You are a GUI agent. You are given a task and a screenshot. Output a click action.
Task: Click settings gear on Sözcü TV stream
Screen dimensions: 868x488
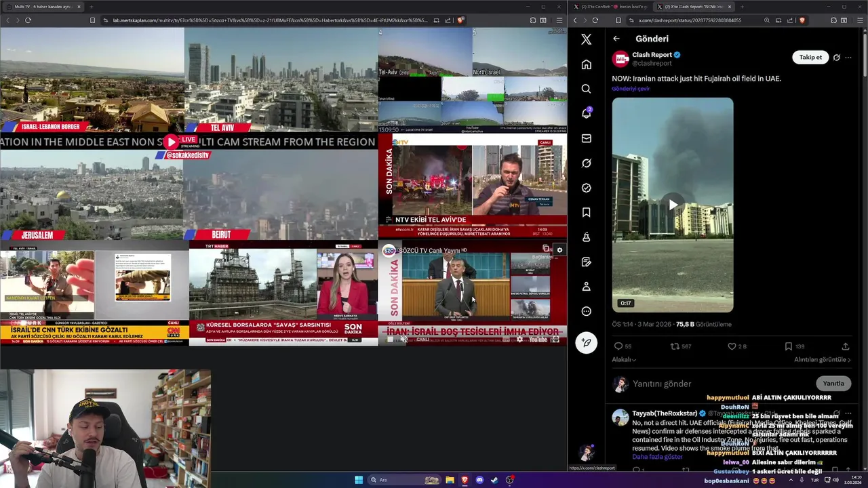tap(559, 250)
